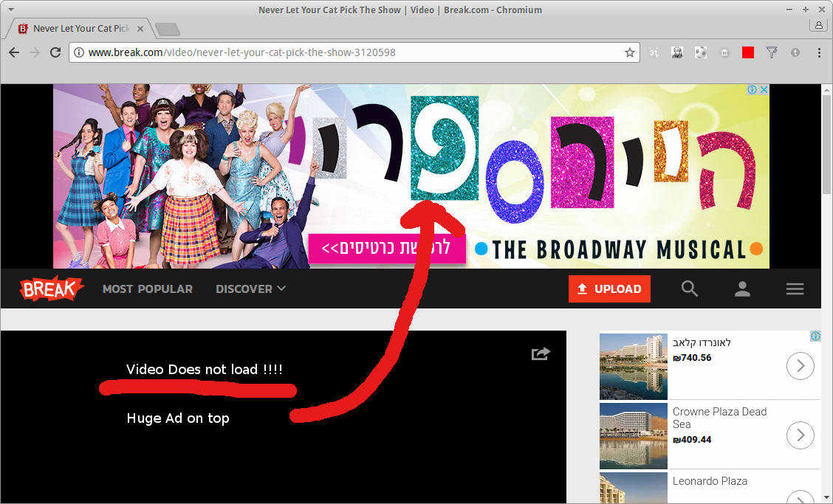
Task: Open the hamburger menu on Break navbar
Action: coord(795,289)
